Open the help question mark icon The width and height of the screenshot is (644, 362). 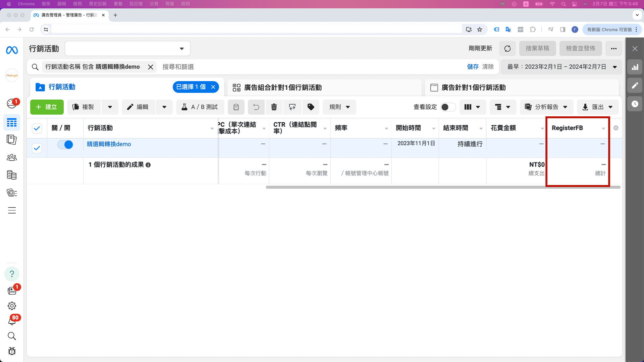tap(12, 274)
